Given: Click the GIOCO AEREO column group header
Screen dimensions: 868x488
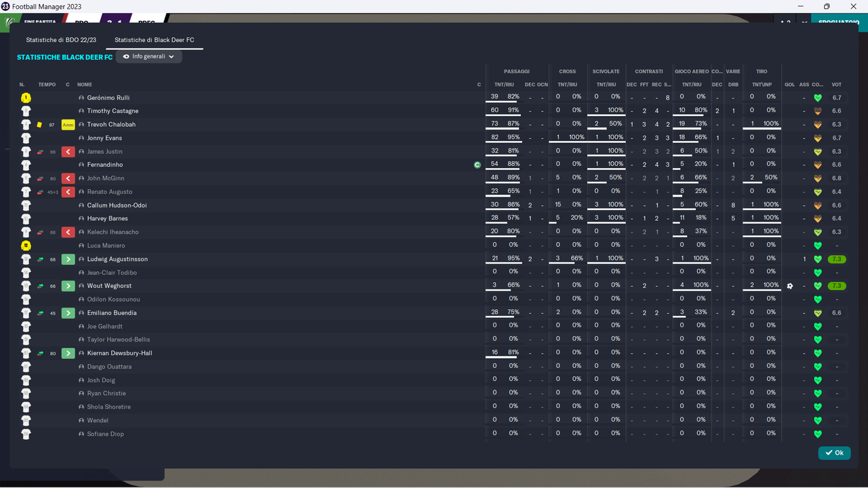Looking at the screenshot, I should coord(692,71).
